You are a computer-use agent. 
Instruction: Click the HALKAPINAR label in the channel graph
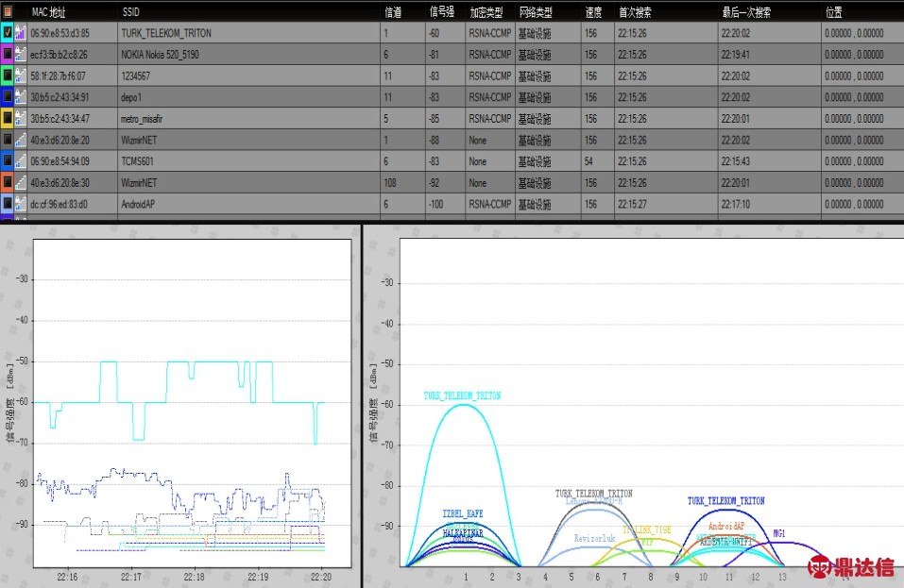tap(463, 532)
